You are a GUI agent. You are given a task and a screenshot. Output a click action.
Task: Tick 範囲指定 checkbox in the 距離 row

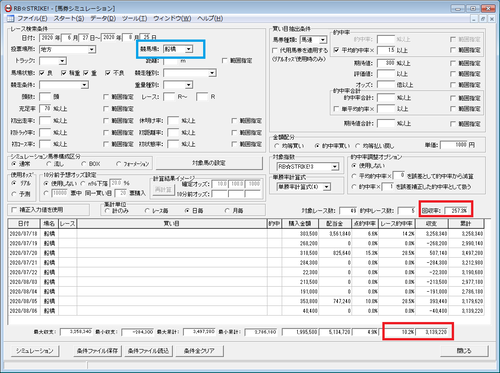(224, 60)
